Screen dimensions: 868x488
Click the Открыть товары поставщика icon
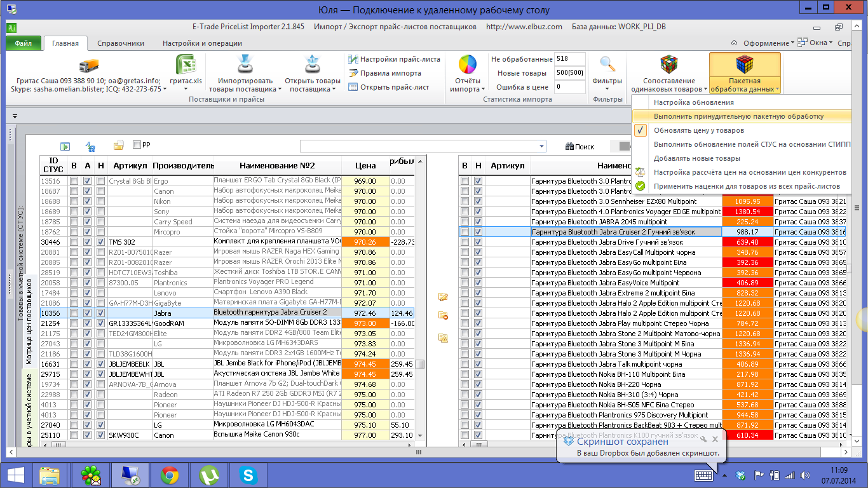pyautogui.click(x=312, y=65)
